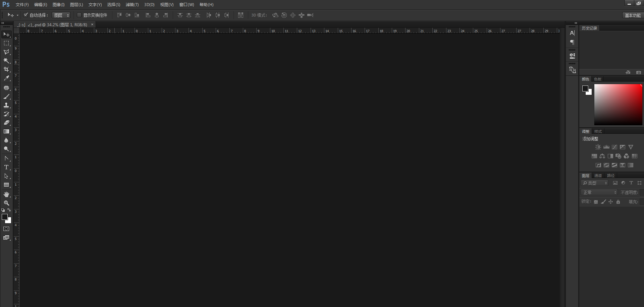
Task: Select the History Brush tool
Action: pyautogui.click(x=6, y=114)
